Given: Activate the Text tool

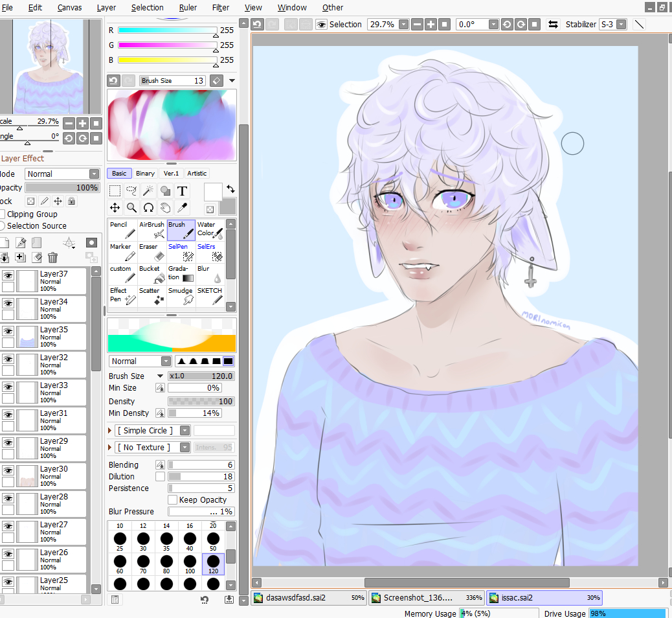Looking at the screenshot, I should pyautogui.click(x=183, y=191).
